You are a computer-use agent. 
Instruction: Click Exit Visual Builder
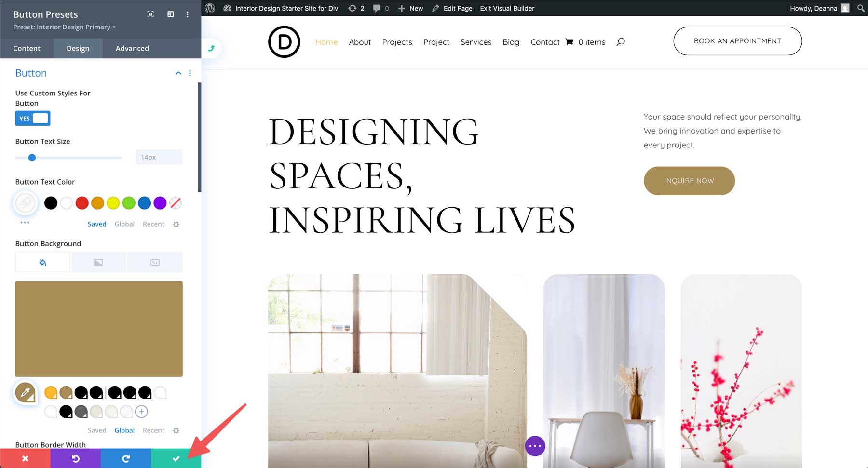(507, 8)
